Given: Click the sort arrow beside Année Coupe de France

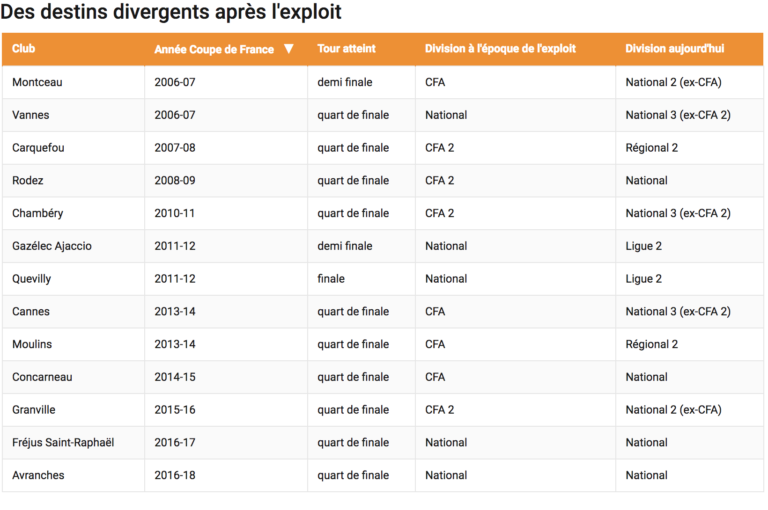Looking at the screenshot, I should 289,49.
